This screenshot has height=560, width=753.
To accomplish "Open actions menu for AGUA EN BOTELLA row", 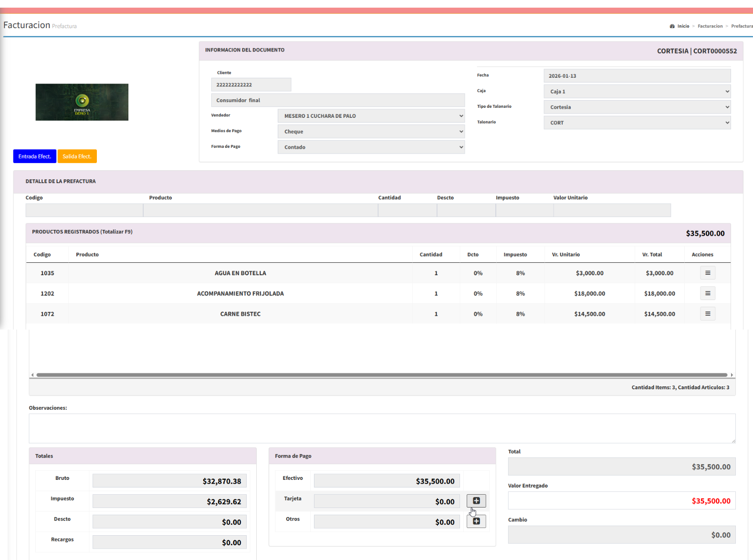I will point(708,273).
